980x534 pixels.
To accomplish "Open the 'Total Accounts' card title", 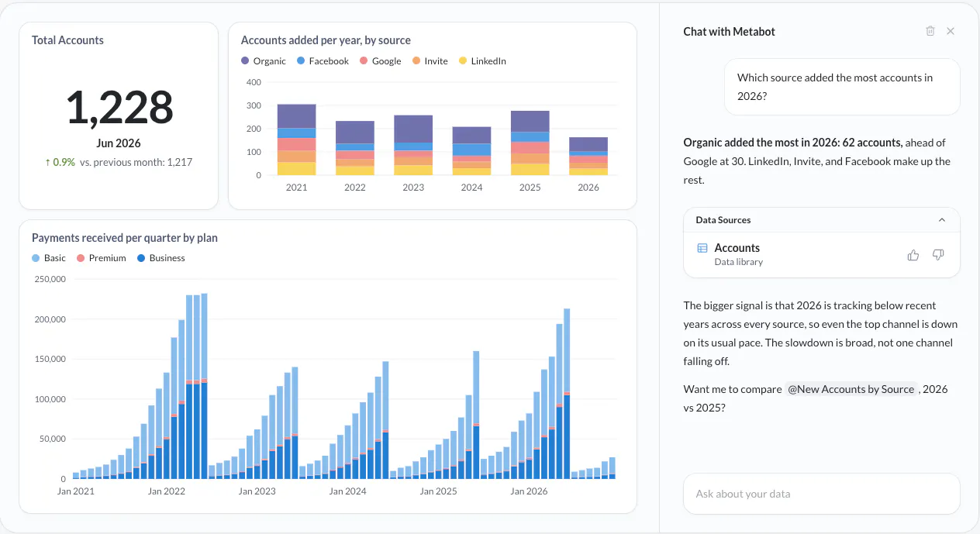I will [67, 40].
